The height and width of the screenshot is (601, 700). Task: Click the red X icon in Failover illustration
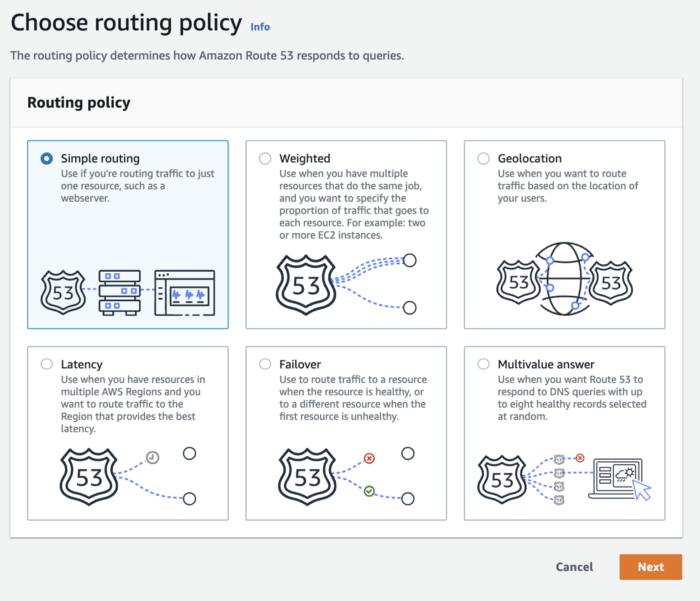point(369,459)
